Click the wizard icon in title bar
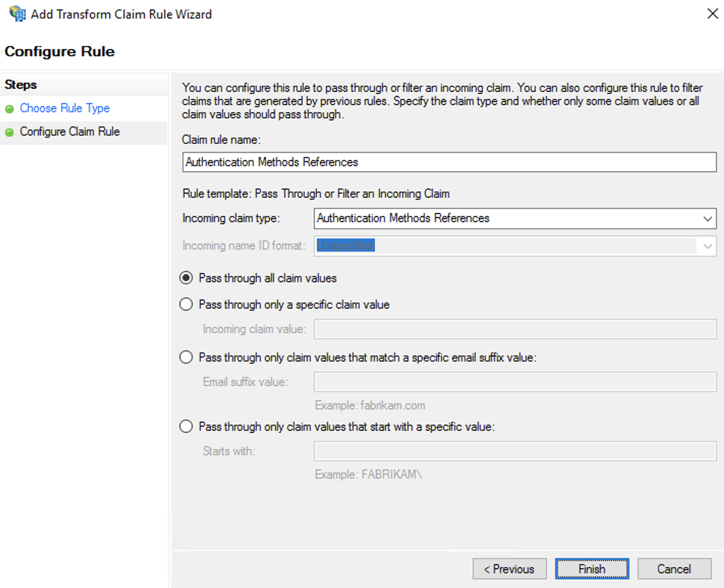 pos(17,14)
